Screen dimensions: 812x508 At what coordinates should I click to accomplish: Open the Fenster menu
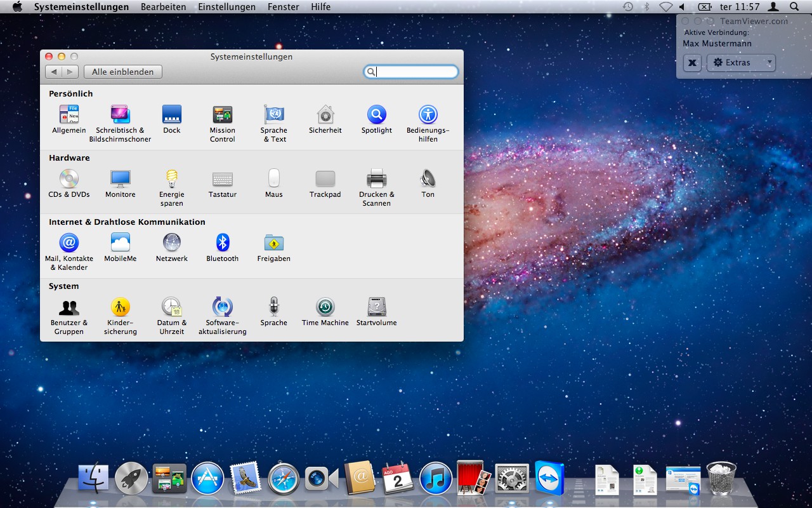(284, 7)
